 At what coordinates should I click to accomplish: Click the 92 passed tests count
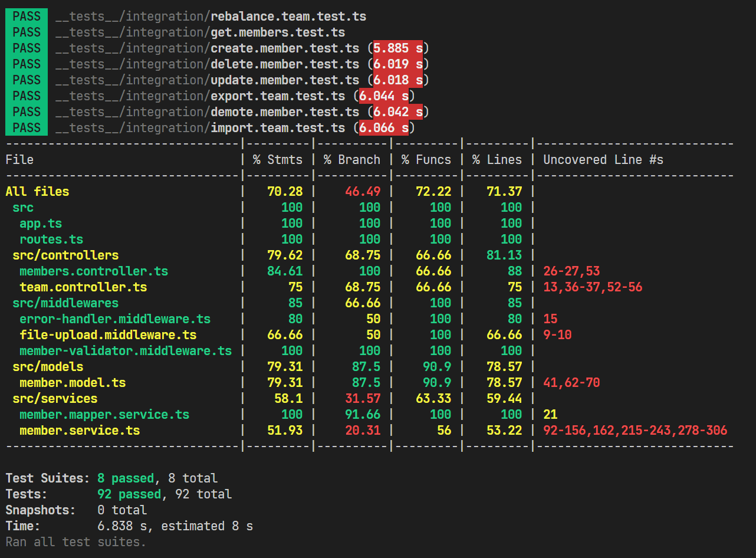[129, 494]
